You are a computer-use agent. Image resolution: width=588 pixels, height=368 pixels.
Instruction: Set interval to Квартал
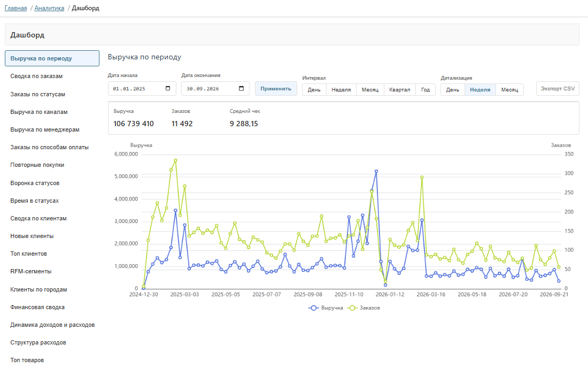[400, 90]
